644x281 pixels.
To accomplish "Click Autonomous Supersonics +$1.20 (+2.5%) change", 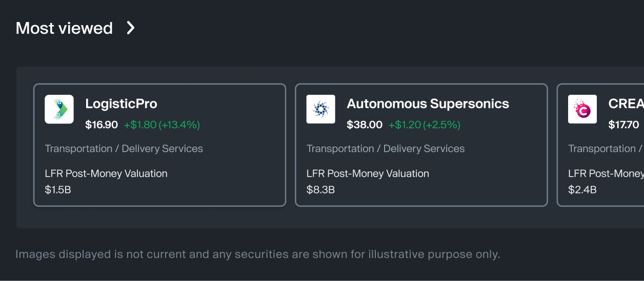I will point(424,124).
